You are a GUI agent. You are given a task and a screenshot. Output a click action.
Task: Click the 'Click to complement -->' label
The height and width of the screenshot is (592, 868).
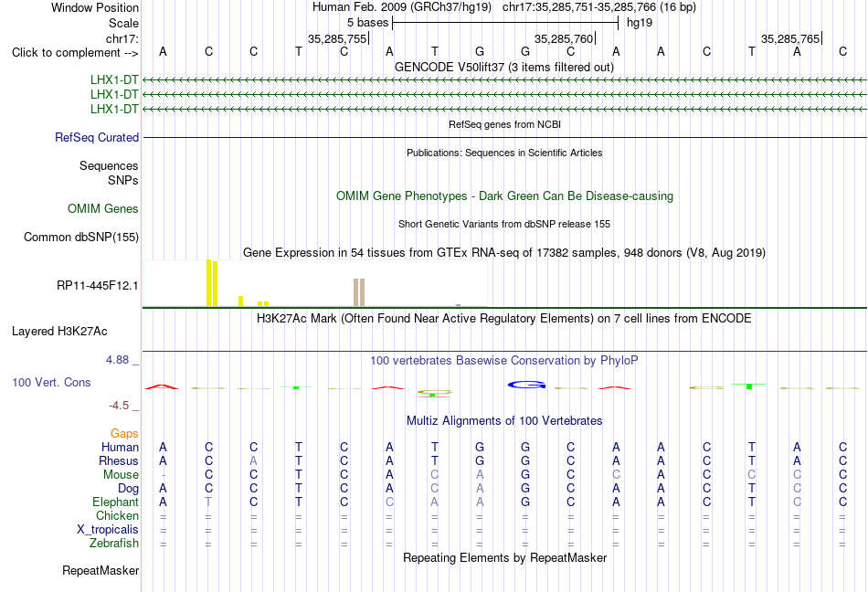[x=75, y=53]
